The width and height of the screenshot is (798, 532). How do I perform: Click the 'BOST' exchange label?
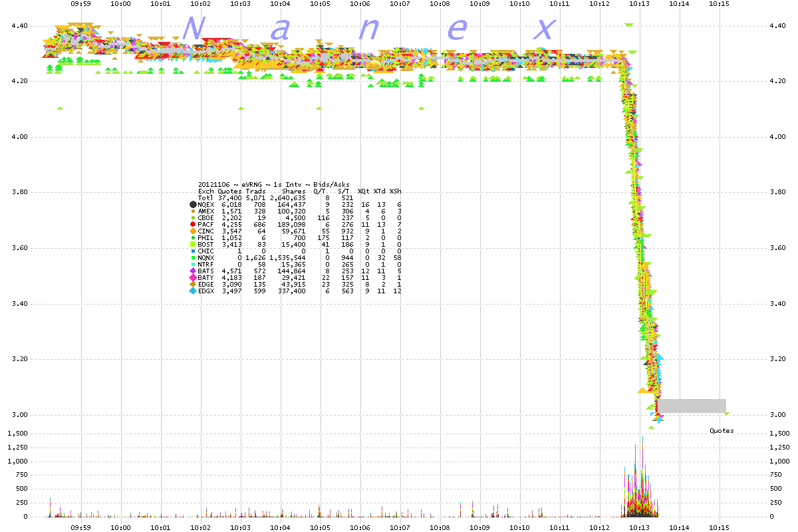(x=206, y=244)
